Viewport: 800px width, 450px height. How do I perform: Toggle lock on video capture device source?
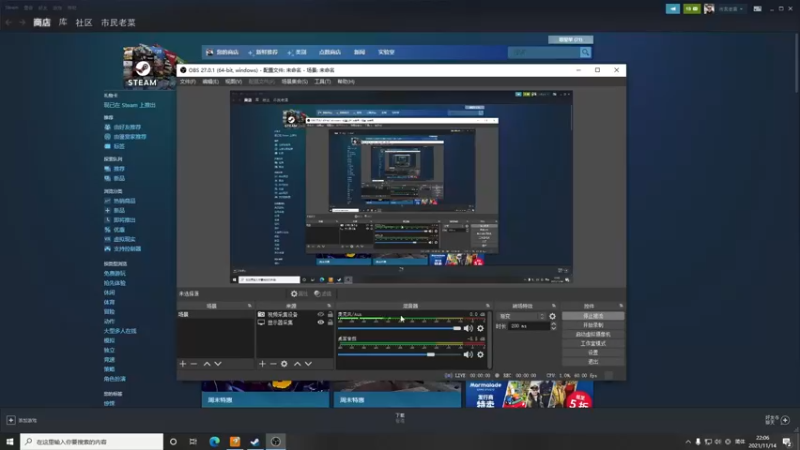330,315
